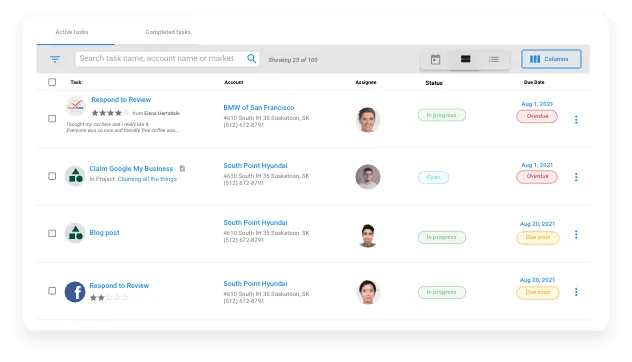Open the BMW of San Francisco account link
Viewport: 632px width, 362px height.
tap(259, 108)
